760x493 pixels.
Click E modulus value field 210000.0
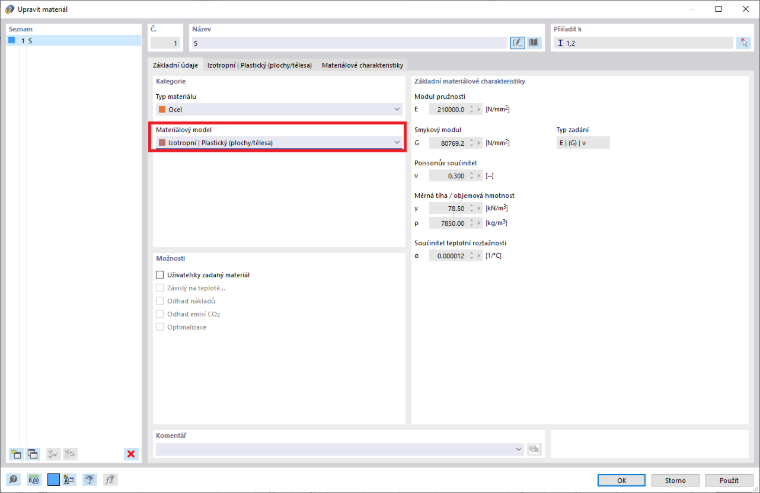[x=448, y=110]
